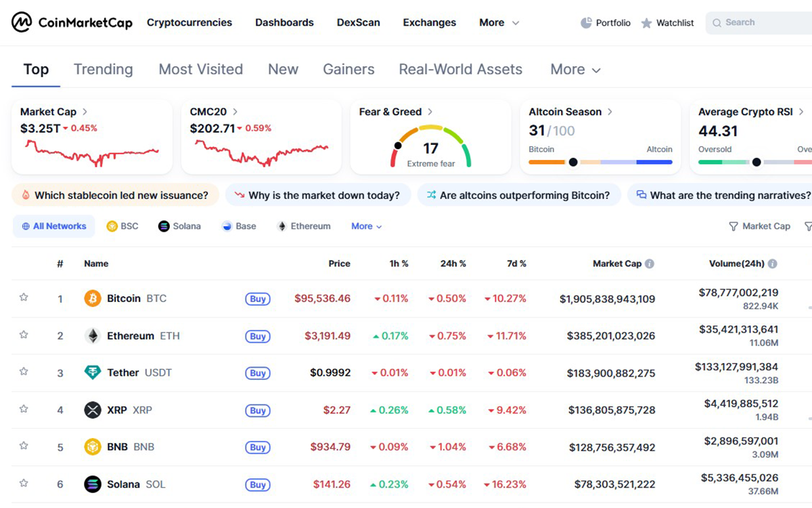Add Bitcoin to watchlist via star

click(24, 298)
